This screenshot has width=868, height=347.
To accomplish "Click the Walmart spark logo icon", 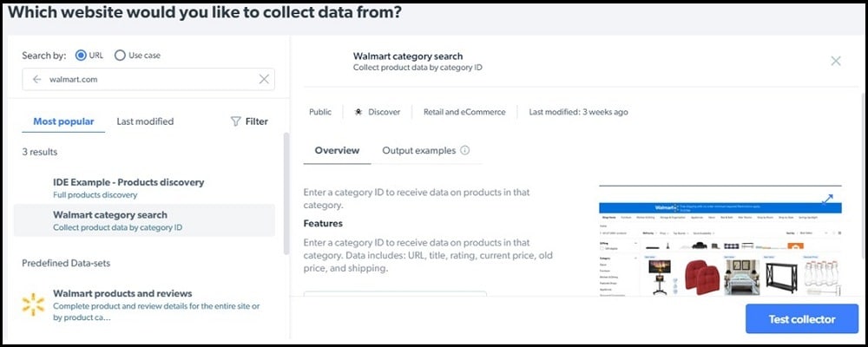I will (33, 305).
